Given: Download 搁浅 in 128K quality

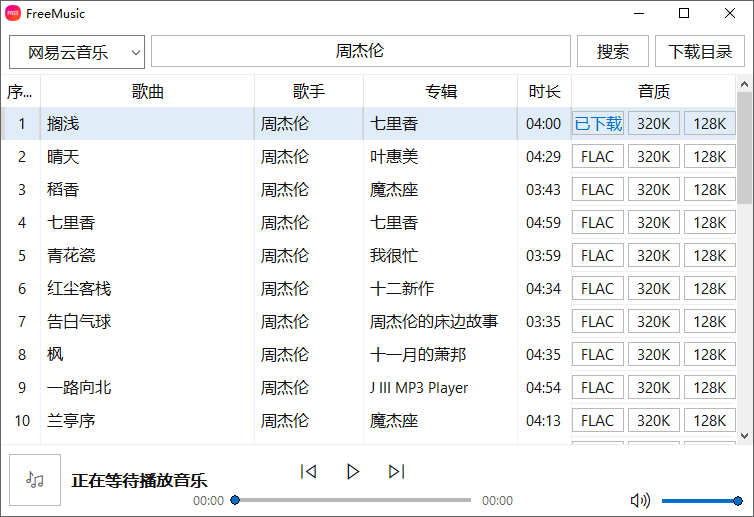Looking at the screenshot, I should [x=710, y=124].
